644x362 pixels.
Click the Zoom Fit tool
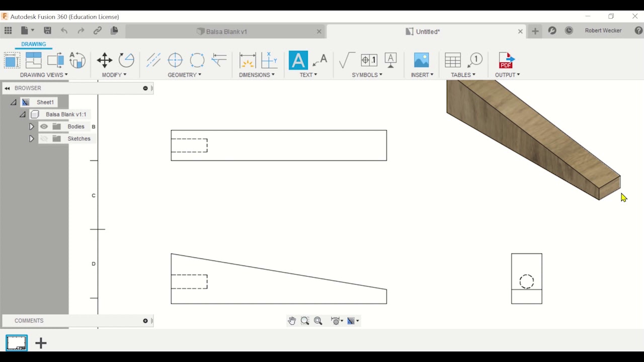318,321
